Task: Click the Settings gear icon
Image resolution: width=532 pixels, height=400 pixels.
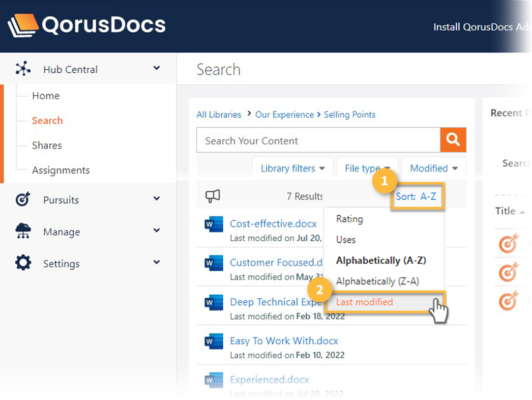Action: [23, 263]
